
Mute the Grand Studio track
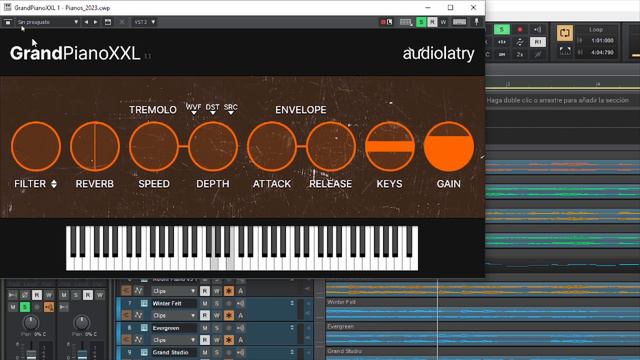pyautogui.click(x=205, y=352)
